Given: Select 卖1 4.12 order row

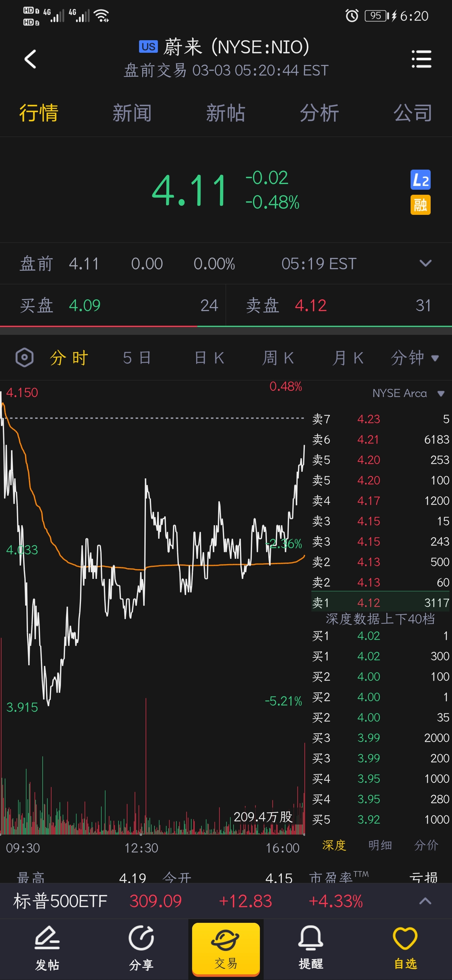Looking at the screenshot, I should [x=380, y=602].
